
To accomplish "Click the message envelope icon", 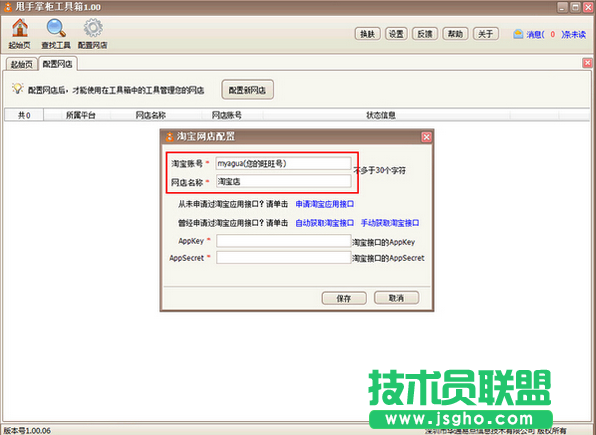I will (518, 34).
